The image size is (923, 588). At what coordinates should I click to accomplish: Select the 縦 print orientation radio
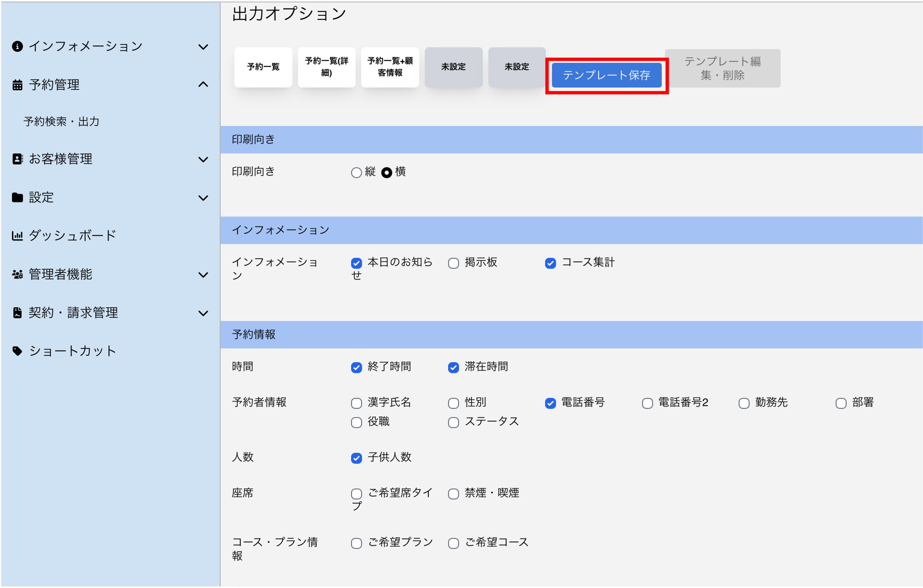[x=356, y=173]
